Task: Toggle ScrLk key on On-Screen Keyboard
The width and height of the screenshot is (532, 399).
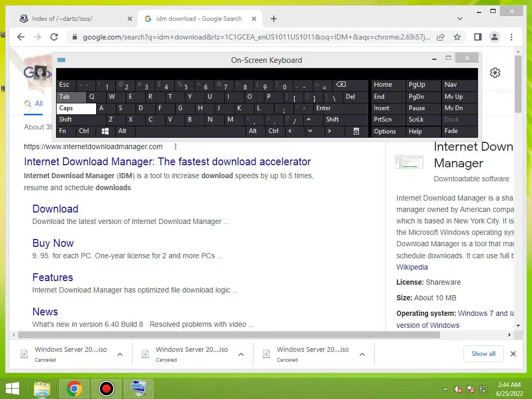Action: click(423, 119)
